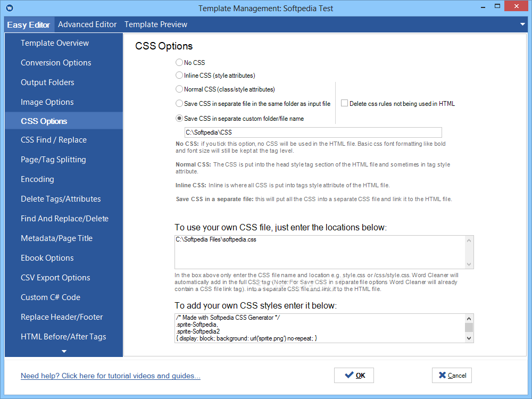Click the X icon on Cancel button
Image resolution: width=532 pixels, height=399 pixels.
coord(442,375)
